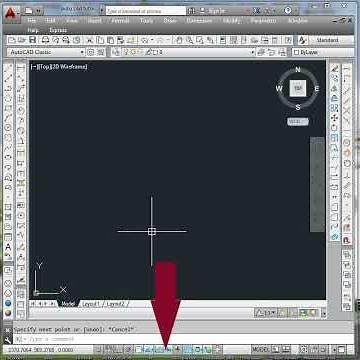The width and height of the screenshot is (360, 360).
Task: Open the Standard text style dropdown
Action: 331,40
